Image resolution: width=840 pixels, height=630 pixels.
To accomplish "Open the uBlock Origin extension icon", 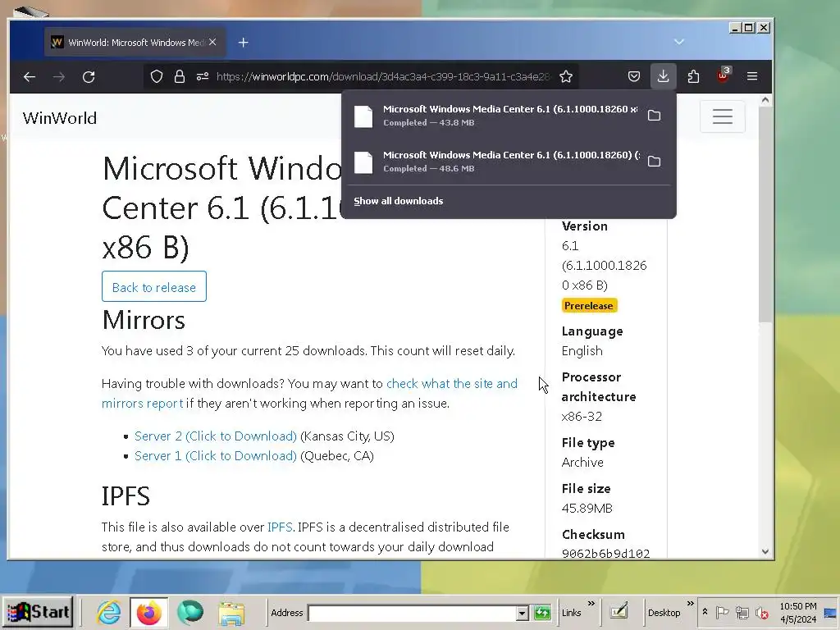I will click(x=724, y=75).
